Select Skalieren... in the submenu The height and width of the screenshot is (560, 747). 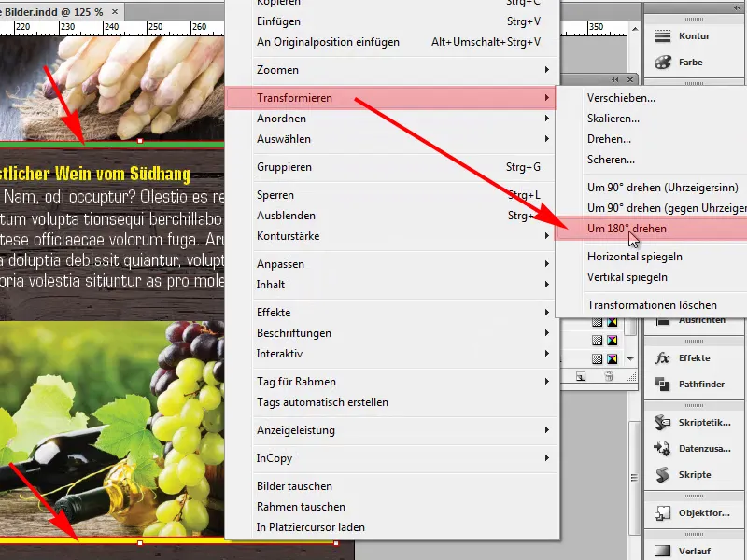[652, 119]
